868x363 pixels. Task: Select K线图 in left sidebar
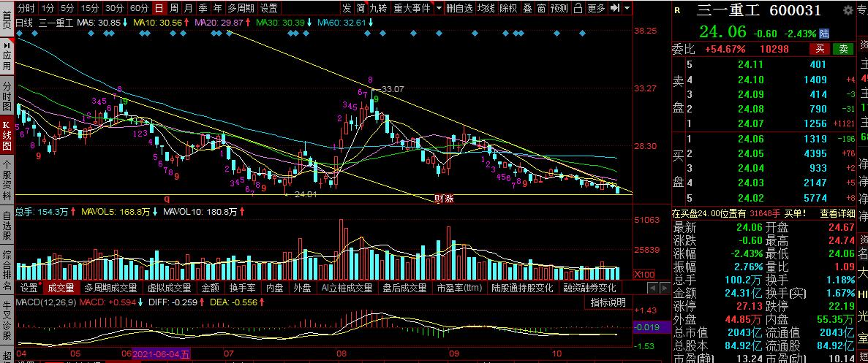click(7, 136)
